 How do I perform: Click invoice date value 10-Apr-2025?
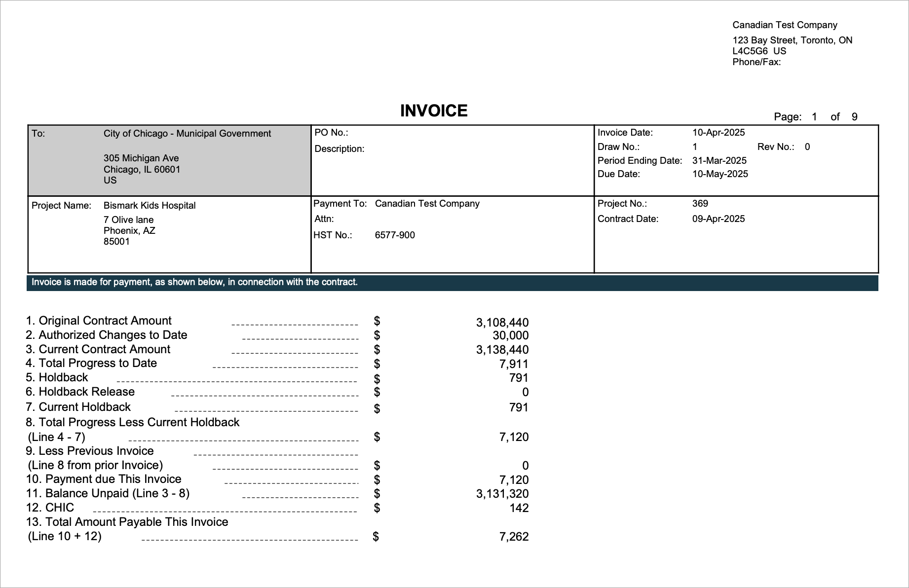pyautogui.click(x=719, y=133)
